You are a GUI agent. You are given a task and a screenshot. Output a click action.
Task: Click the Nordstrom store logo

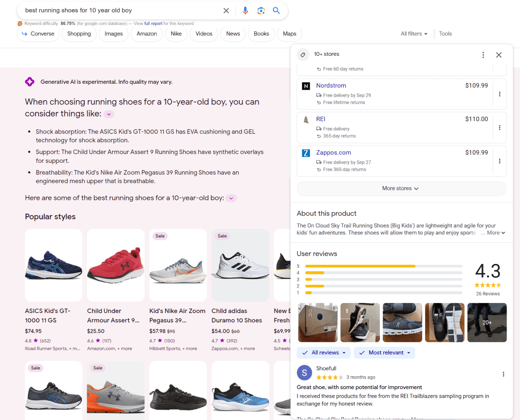[306, 86]
